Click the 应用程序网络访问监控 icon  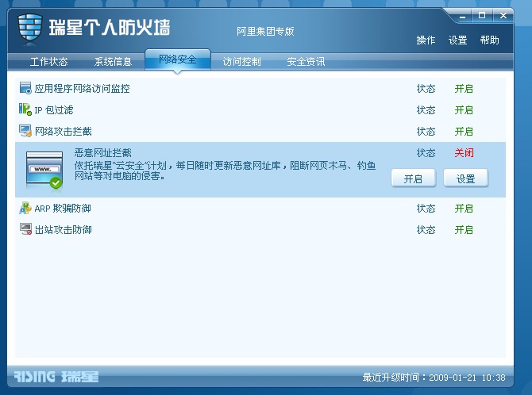coord(25,88)
